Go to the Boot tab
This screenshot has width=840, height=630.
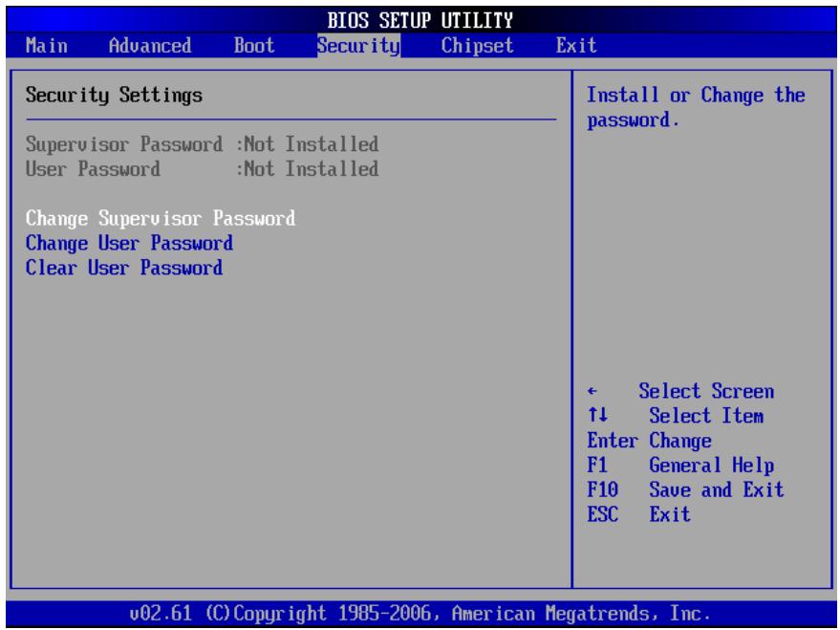(254, 46)
